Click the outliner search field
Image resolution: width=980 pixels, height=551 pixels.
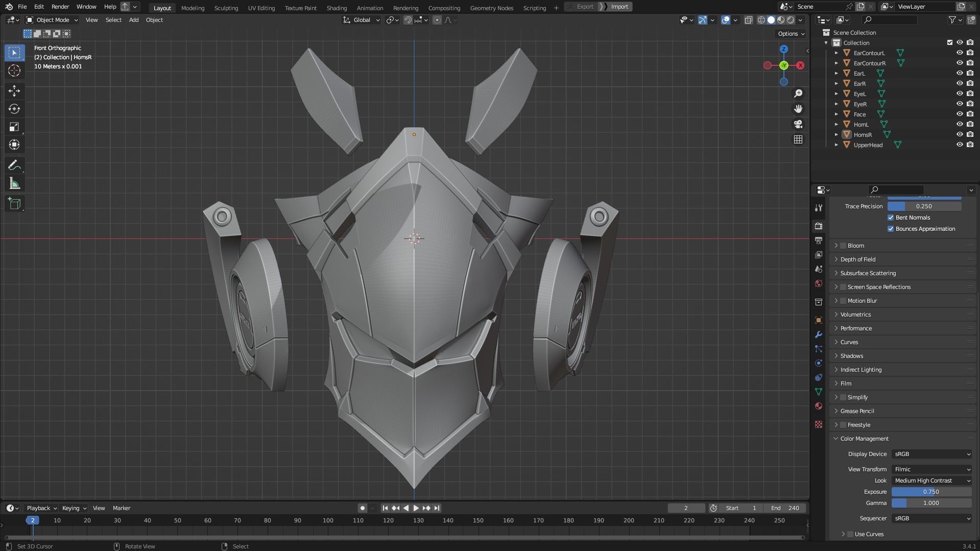(x=889, y=20)
